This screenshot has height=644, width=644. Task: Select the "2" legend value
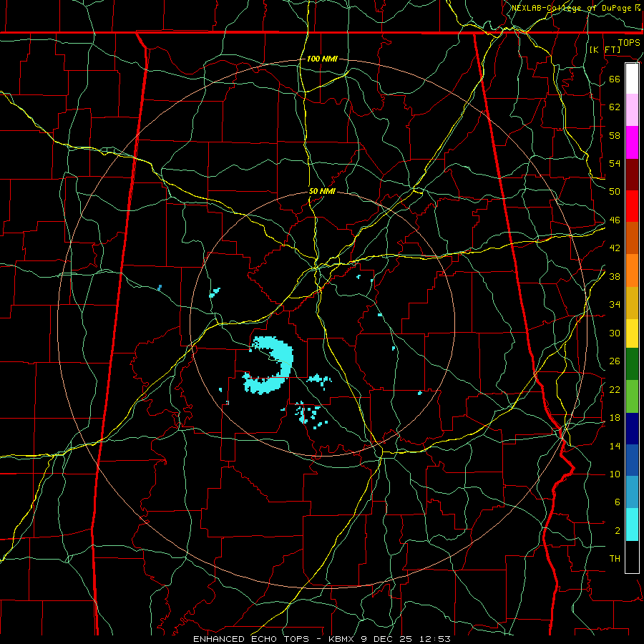618,531
